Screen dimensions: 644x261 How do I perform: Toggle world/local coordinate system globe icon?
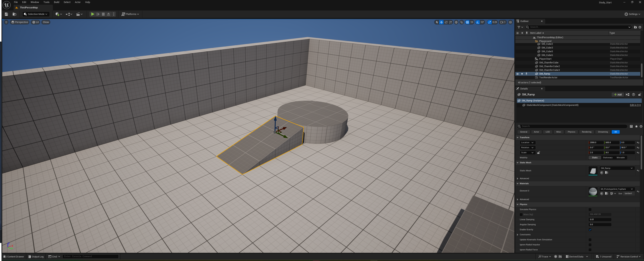(456, 22)
